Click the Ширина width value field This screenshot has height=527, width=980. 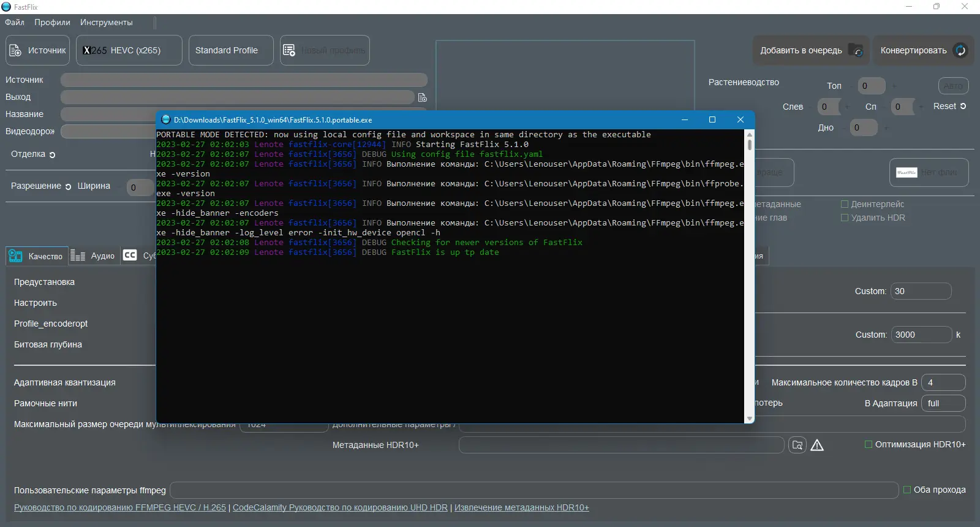click(140, 188)
